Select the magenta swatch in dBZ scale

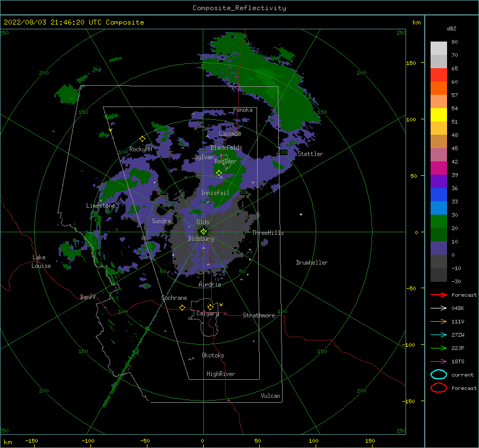pos(439,168)
